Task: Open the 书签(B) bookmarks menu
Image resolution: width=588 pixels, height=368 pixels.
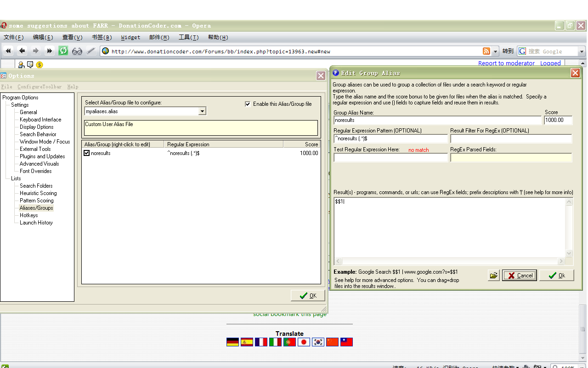Action: point(102,37)
